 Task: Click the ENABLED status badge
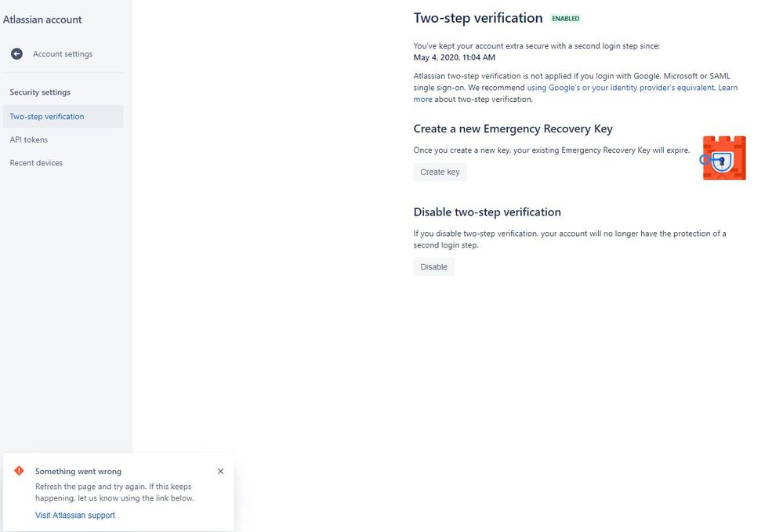566,19
